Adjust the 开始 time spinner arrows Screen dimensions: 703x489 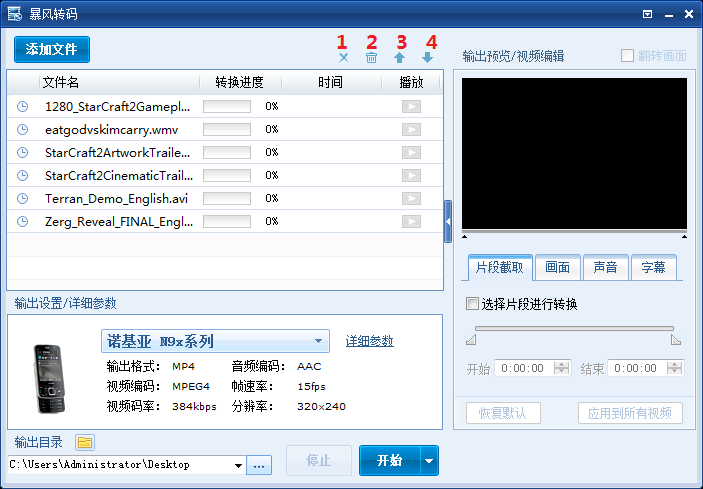[562, 368]
